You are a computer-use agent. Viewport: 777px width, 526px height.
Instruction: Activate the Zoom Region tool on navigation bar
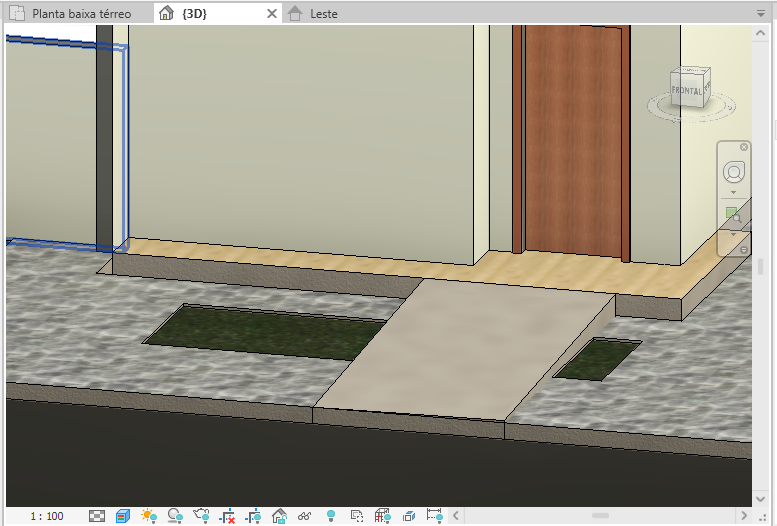[x=733, y=215]
